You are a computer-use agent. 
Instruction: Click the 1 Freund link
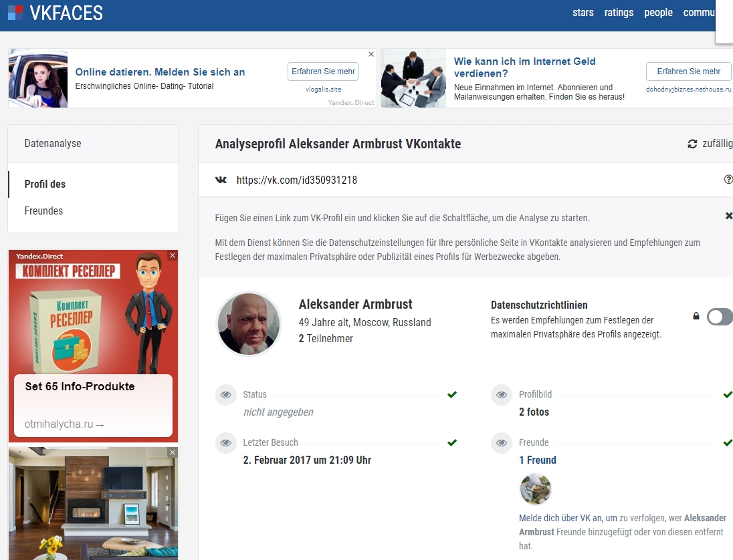click(x=537, y=460)
